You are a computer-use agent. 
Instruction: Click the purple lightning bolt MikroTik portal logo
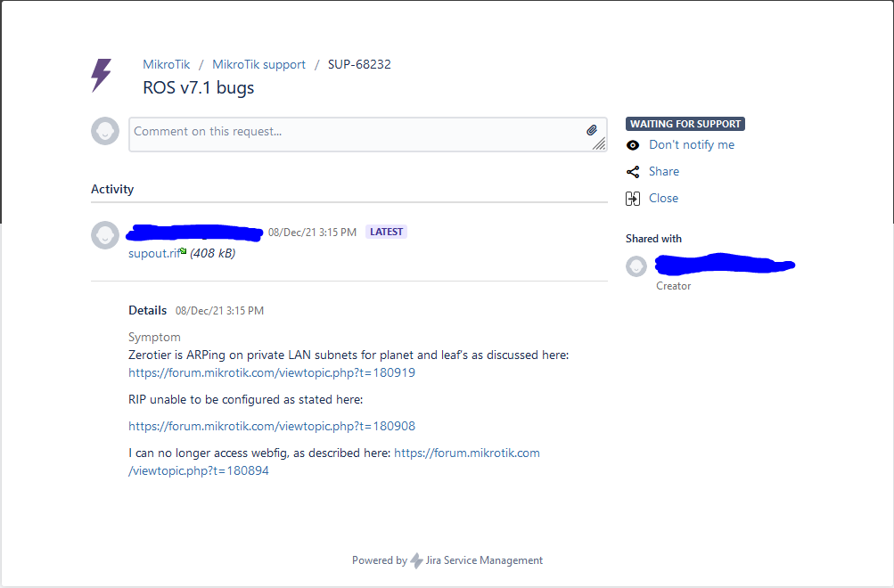[102, 75]
